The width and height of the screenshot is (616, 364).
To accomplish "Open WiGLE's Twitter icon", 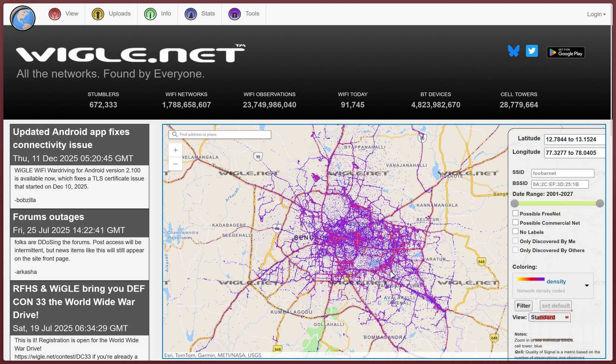I will pyautogui.click(x=532, y=51).
